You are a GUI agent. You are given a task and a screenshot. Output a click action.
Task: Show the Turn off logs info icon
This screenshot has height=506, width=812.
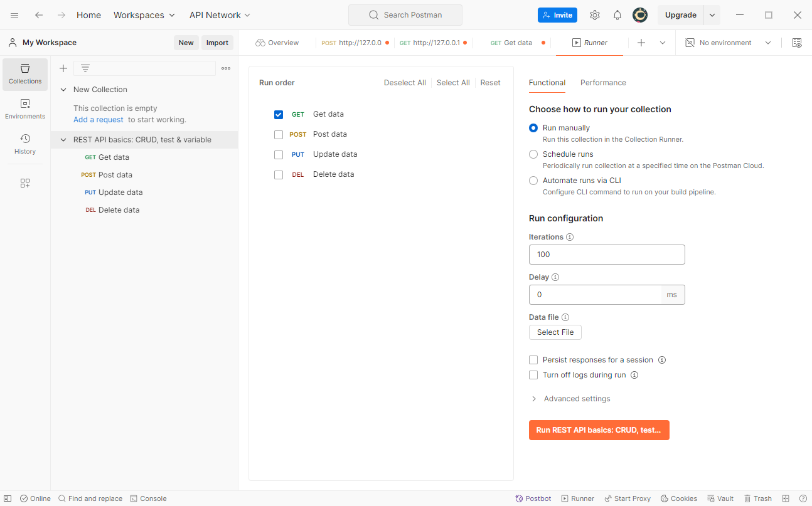click(634, 375)
